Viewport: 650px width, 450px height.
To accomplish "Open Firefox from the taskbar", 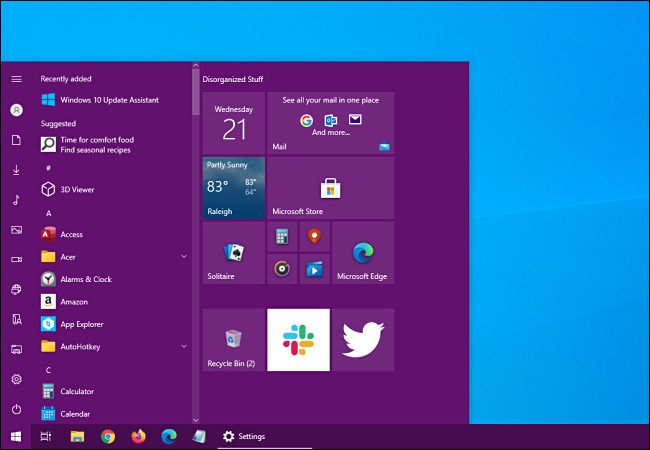I will [x=138, y=436].
